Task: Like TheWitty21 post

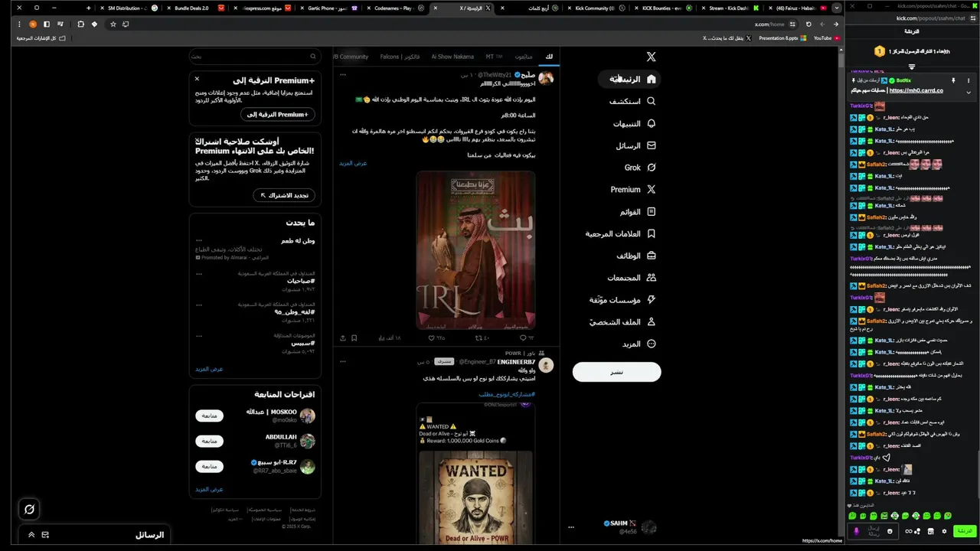Action: [x=437, y=337]
